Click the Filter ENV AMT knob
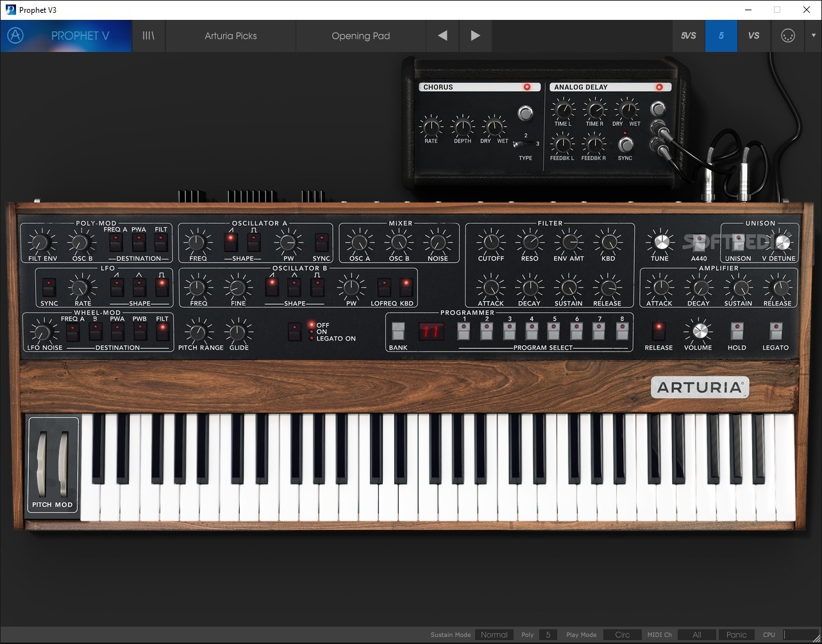822x644 pixels. tap(569, 242)
